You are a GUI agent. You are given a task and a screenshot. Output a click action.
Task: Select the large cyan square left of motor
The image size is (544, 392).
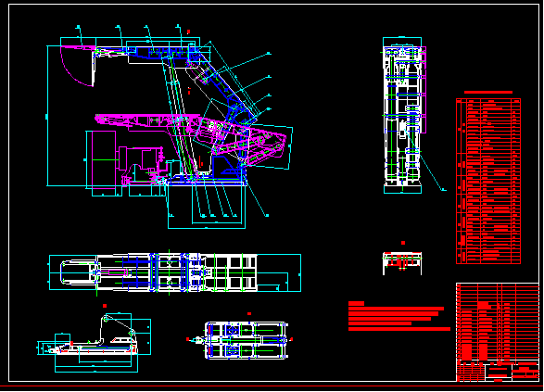(101, 159)
